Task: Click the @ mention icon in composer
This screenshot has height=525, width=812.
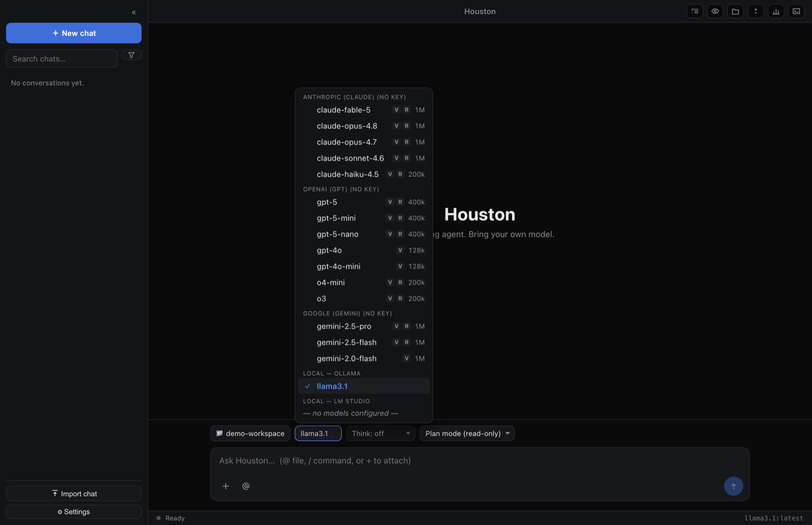Action: pos(246,486)
